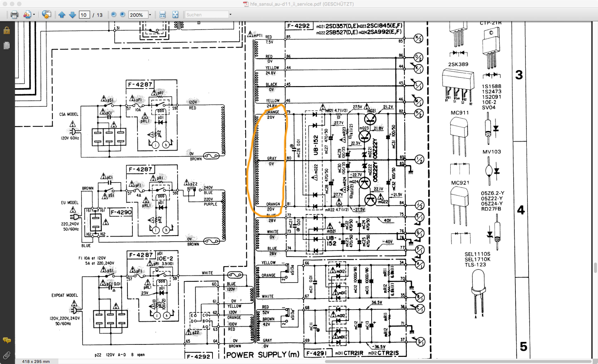Screen dimensions: 598x364
Task: Fit whole page to window icon
Action: click(175, 15)
